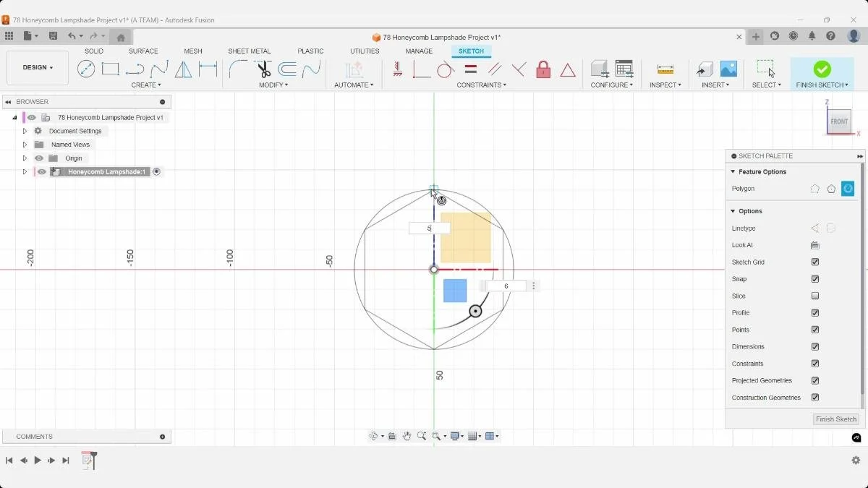Select the Spline sketch tool

[x=159, y=69]
